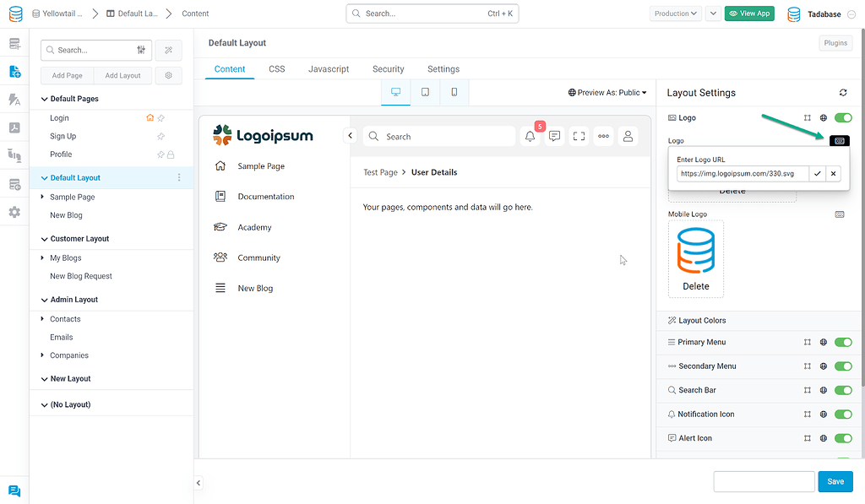Screen dimensions: 865x504
Task: Collapse the Default Layout group
Action: [x=44, y=178]
